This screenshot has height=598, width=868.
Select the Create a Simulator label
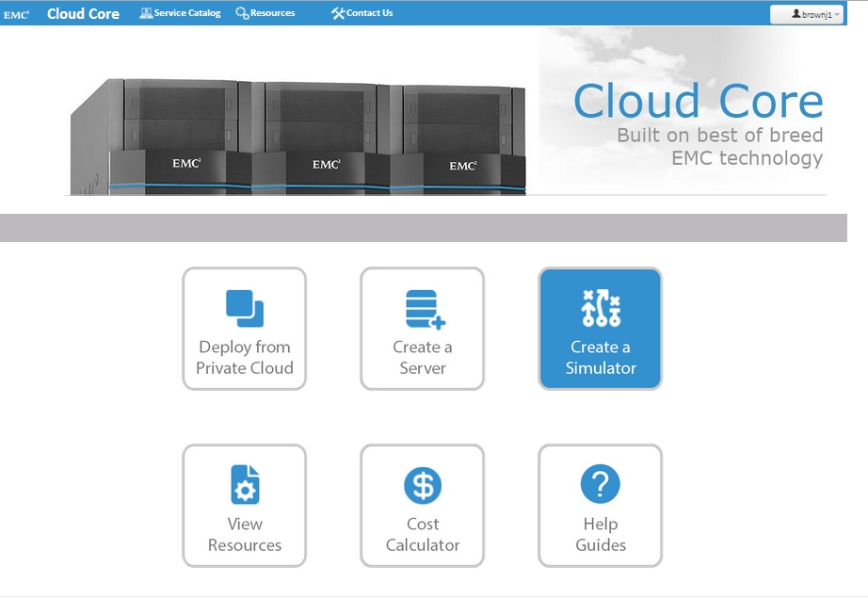(x=601, y=357)
